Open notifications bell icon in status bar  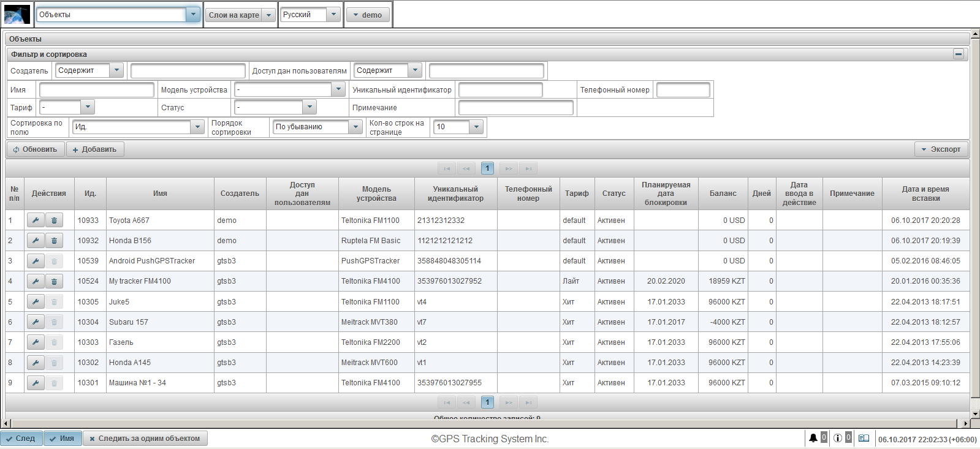(813, 438)
